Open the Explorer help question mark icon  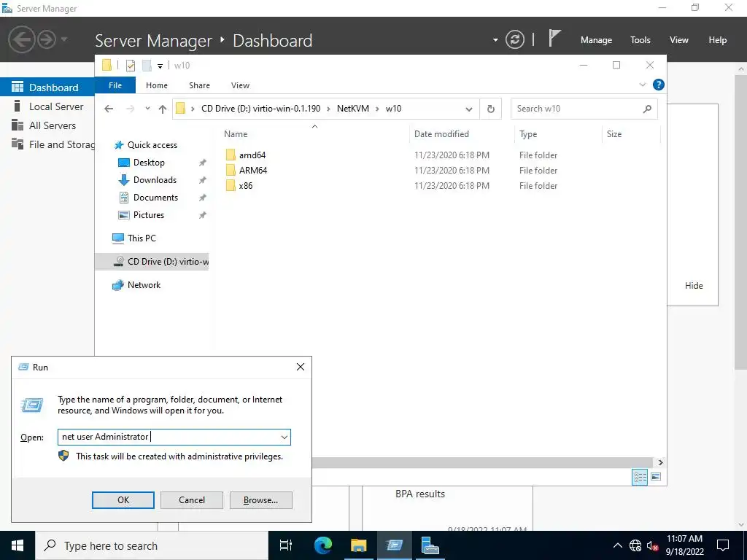pos(659,85)
